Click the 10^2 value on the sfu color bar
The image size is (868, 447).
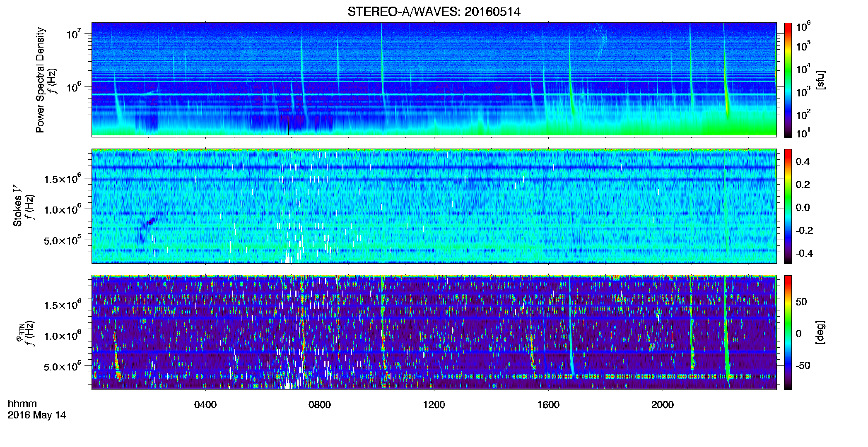click(x=803, y=115)
